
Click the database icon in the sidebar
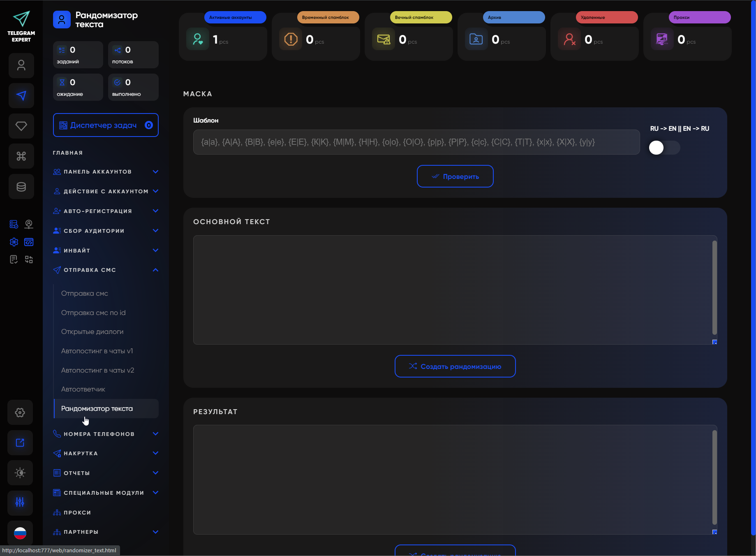pyautogui.click(x=21, y=186)
